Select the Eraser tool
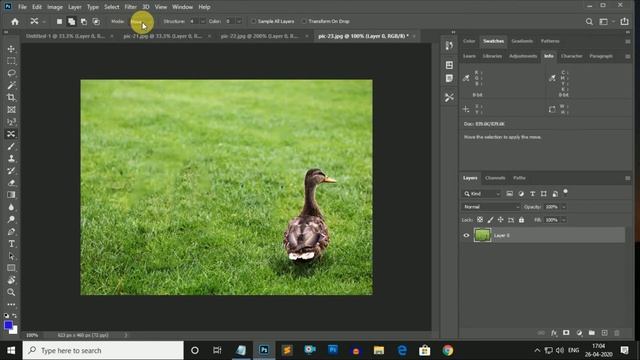The width and height of the screenshot is (640, 360). [11, 183]
